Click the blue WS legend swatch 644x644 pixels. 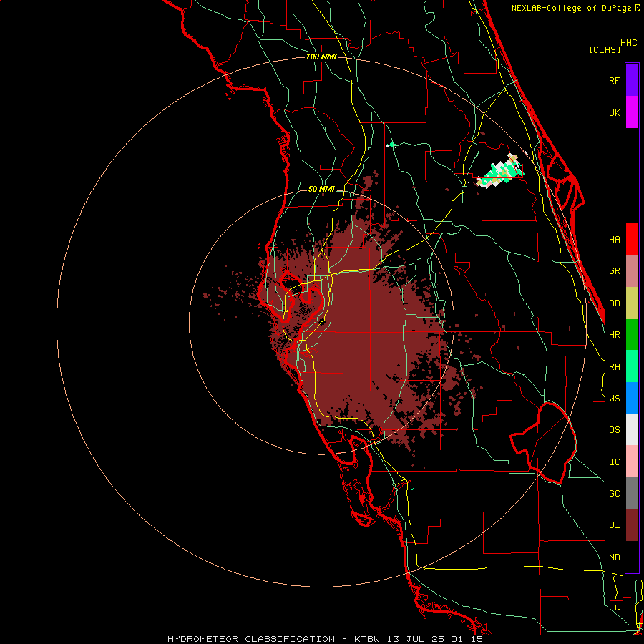point(632,398)
